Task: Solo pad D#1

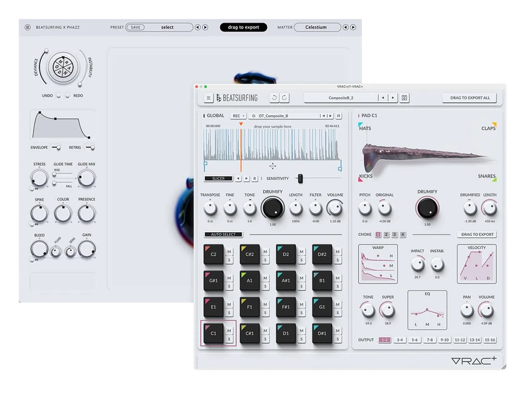Action: pos(338,339)
